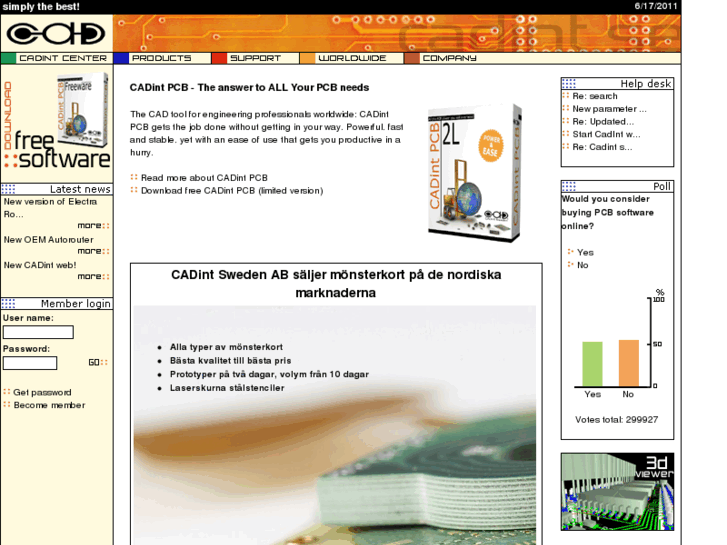This screenshot has width=727, height=545.
Task: Click the green Yes bar in poll chart
Action: (592, 364)
